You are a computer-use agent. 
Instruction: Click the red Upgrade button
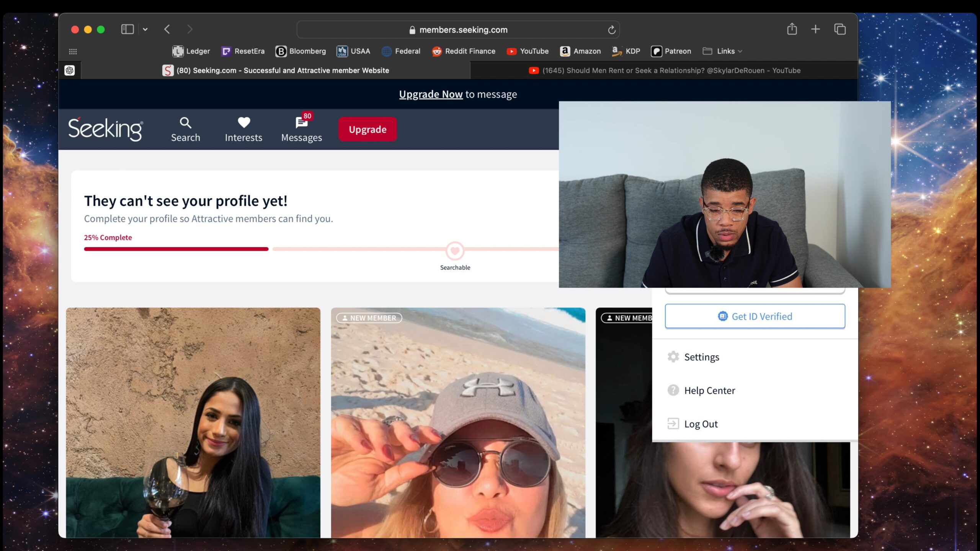point(367,129)
